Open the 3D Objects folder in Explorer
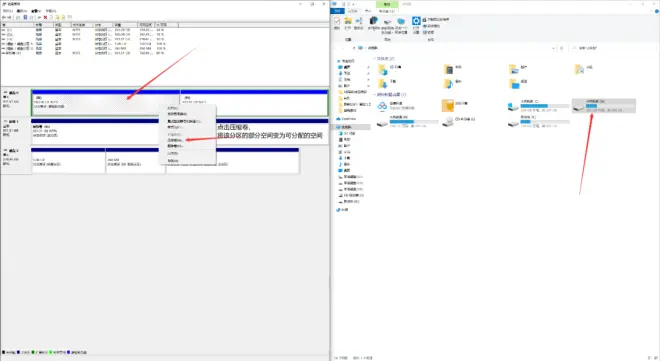660x361 pixels. click(x=389, y=69)
